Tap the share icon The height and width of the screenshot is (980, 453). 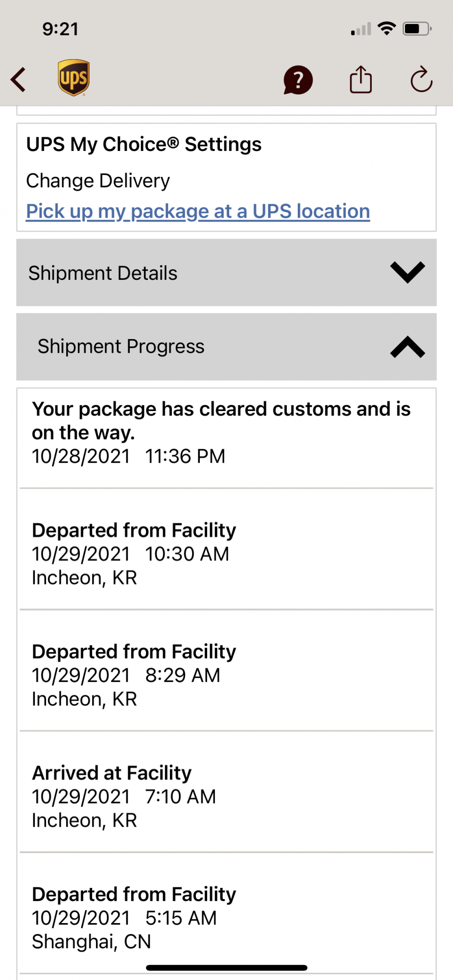point(361,79)
